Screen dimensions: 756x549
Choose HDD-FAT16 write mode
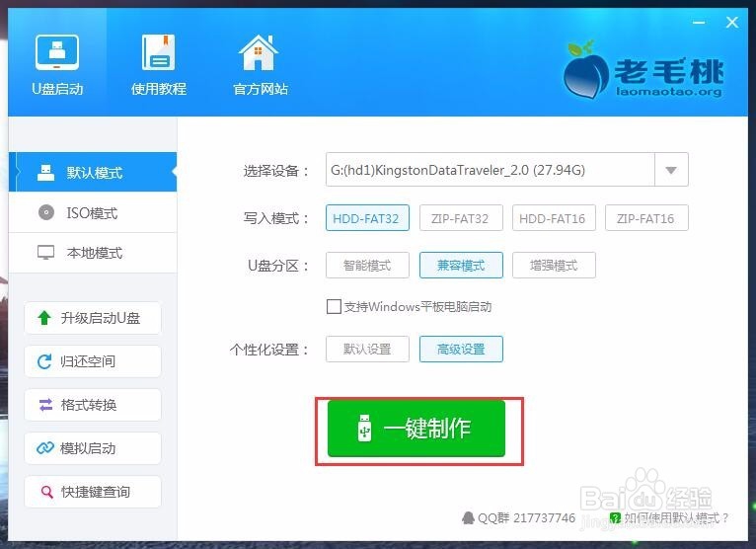click(554, 218)
